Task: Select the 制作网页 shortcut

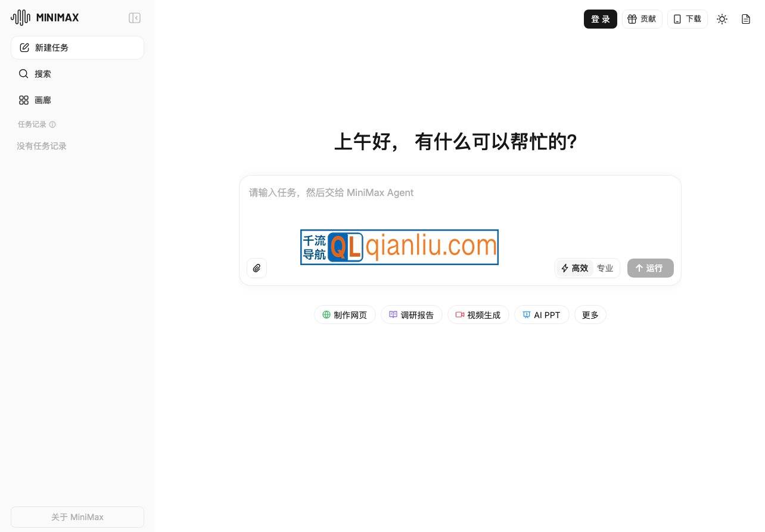Action: click(344, 315)
